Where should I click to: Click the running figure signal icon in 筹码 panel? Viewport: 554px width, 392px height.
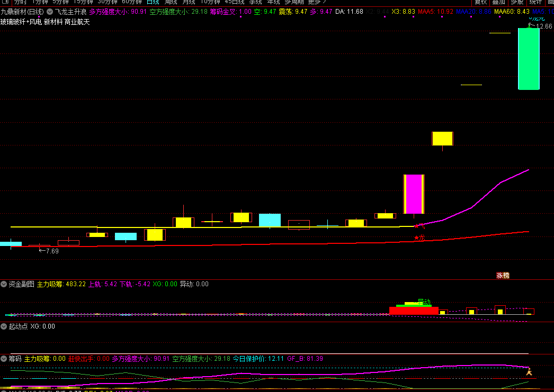(x=529, y=371)
